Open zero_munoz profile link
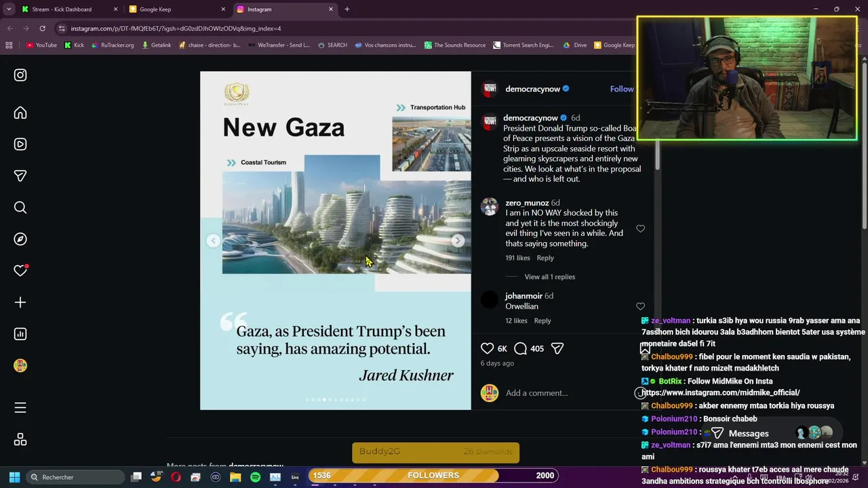The width and height of the screenshot is (868, 488). (x=527, y=203)
